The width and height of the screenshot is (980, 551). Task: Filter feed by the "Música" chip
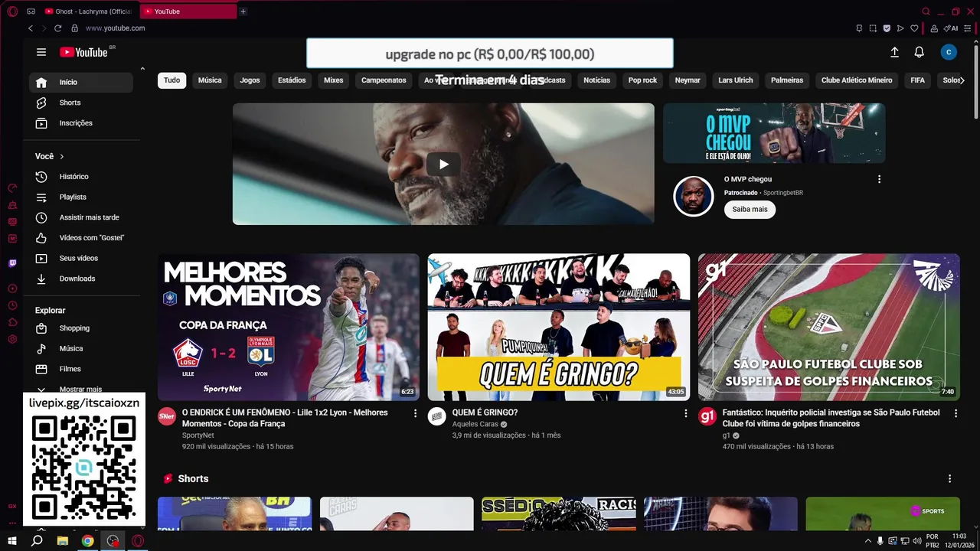210,80
